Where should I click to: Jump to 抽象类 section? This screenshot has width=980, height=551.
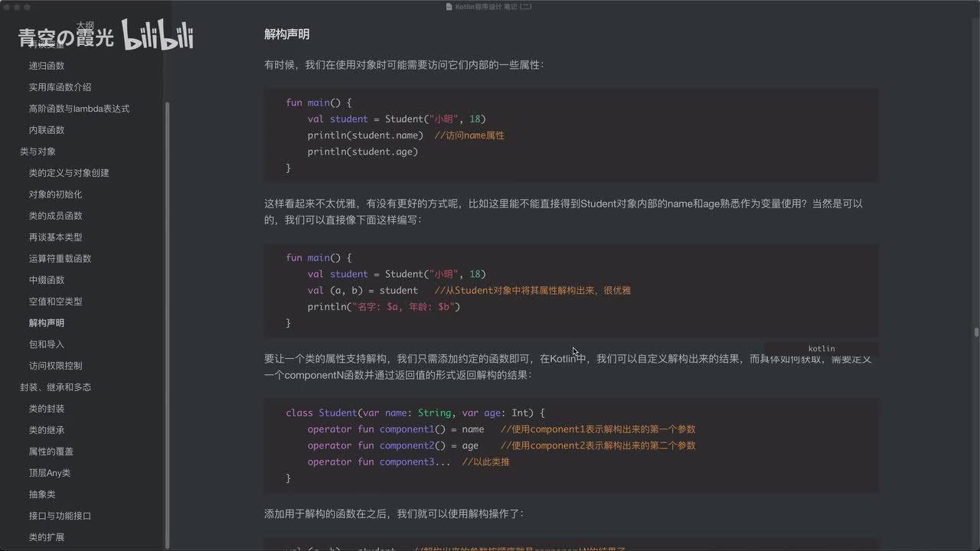click(42, 494)
